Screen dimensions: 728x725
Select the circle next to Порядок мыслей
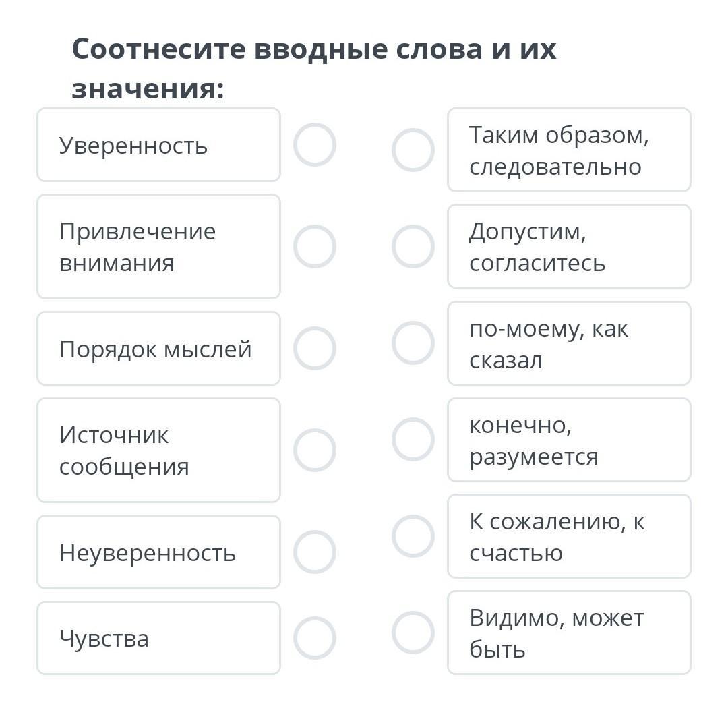(315, 348)
